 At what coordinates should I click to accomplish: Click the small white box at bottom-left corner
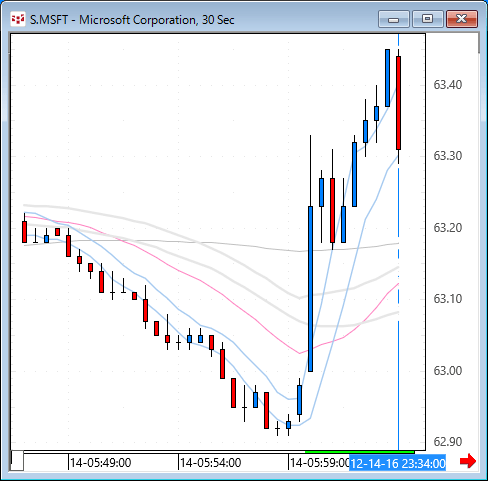17,461
